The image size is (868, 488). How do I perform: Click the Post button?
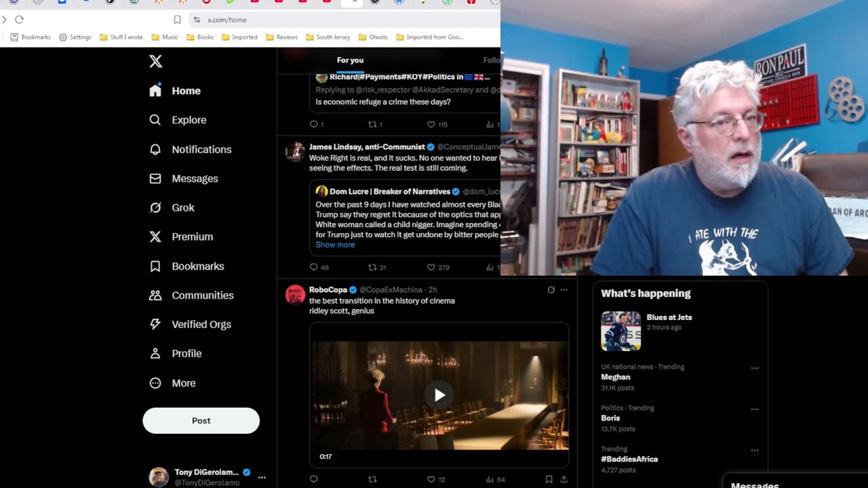(201, 420)
